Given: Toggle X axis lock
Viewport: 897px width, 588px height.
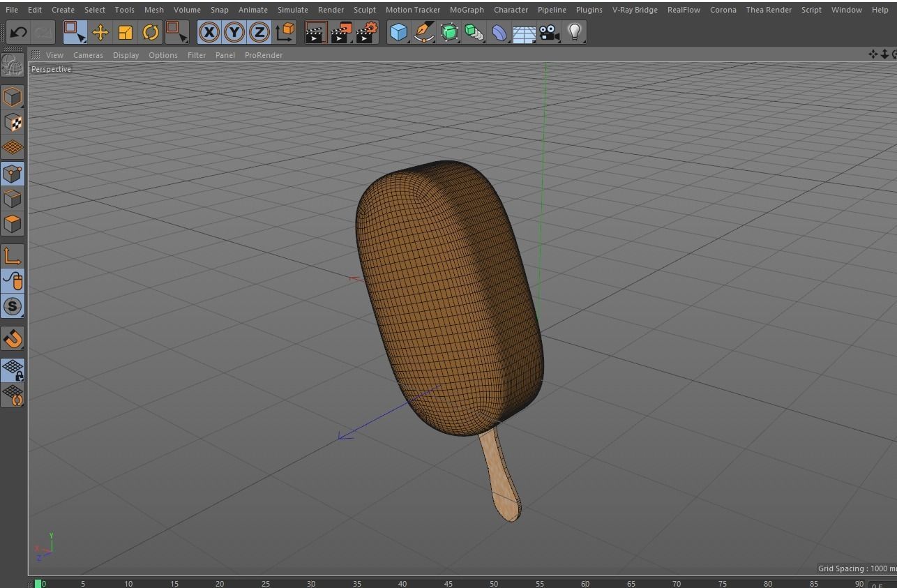Looking at the screenshot, I should click(209, 32).
